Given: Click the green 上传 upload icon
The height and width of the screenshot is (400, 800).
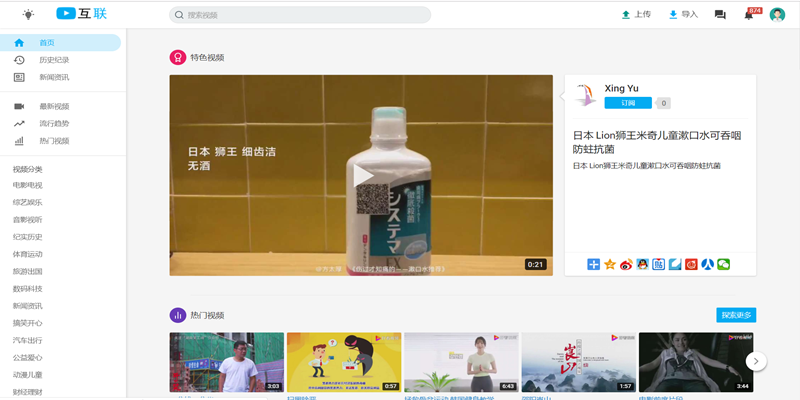Looking at the screenshot, I should click(626, 15).
